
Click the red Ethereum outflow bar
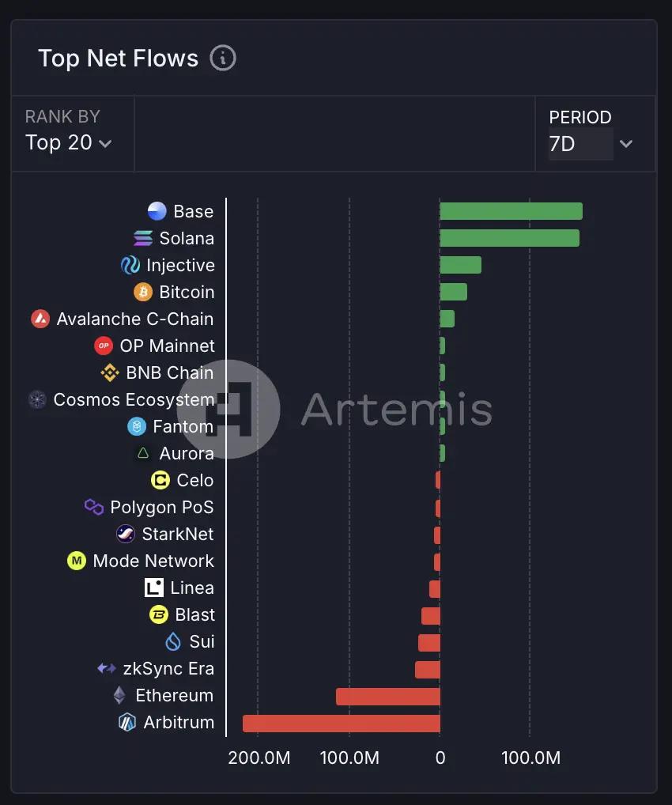tap(387, 696)
